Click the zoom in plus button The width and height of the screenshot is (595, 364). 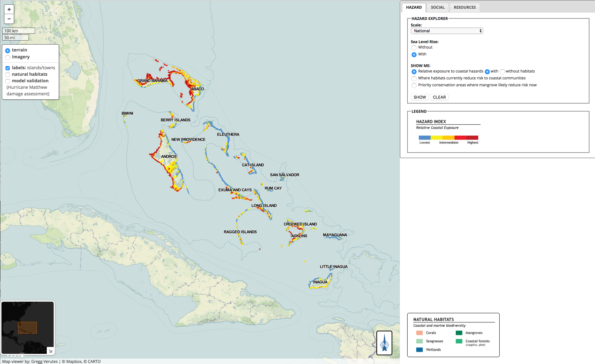coord(9,10)
